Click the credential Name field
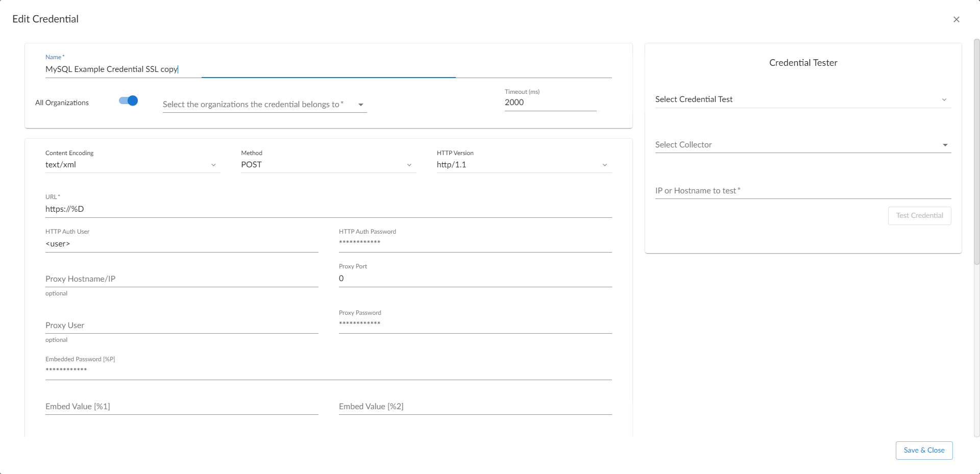 [328, 69]
